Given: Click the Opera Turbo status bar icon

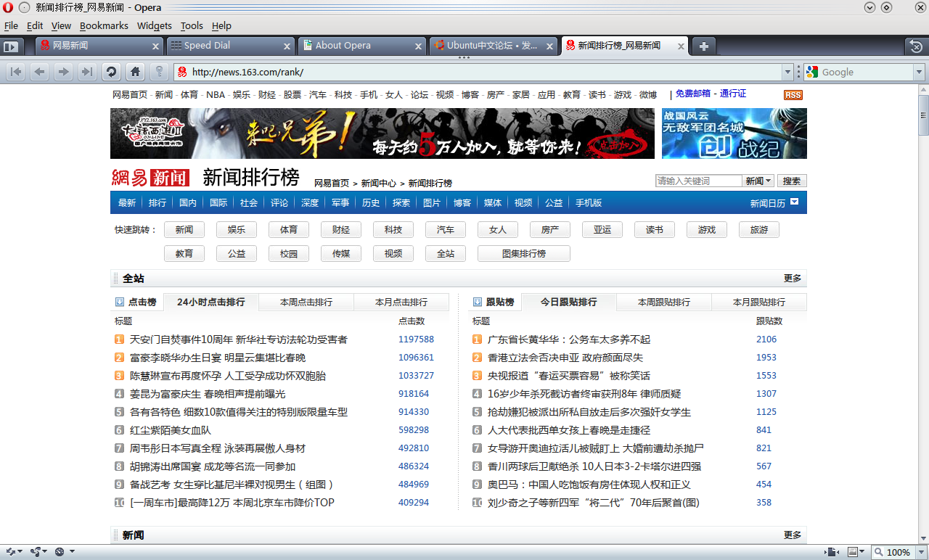Looking at the screenshot, I should [x=60, y=552].
